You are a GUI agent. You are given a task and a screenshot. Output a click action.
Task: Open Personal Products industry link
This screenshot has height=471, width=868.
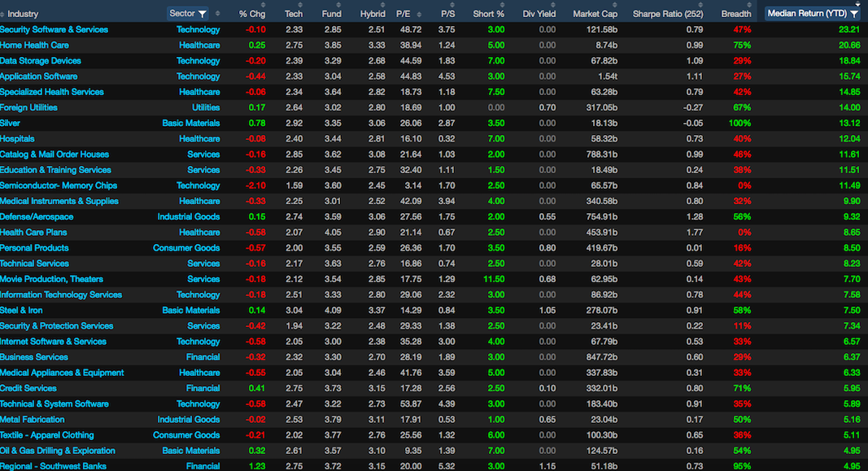34,248
